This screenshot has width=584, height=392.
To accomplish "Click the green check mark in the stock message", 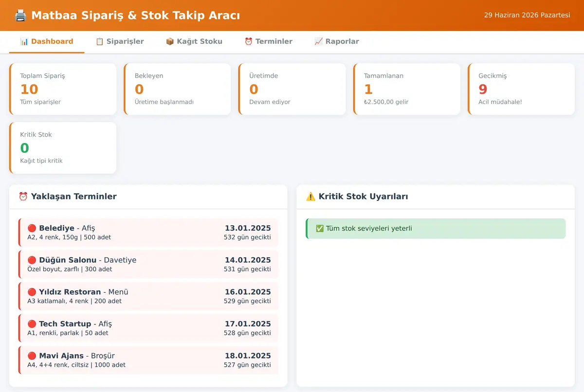I will click(320, 229).
